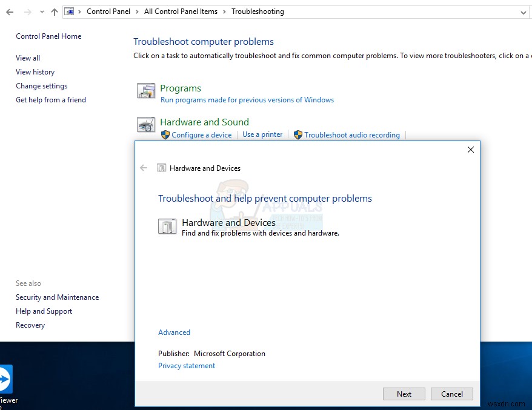Open Advanced options link
This screenshot has height=410, width=532.
[174, 332]
